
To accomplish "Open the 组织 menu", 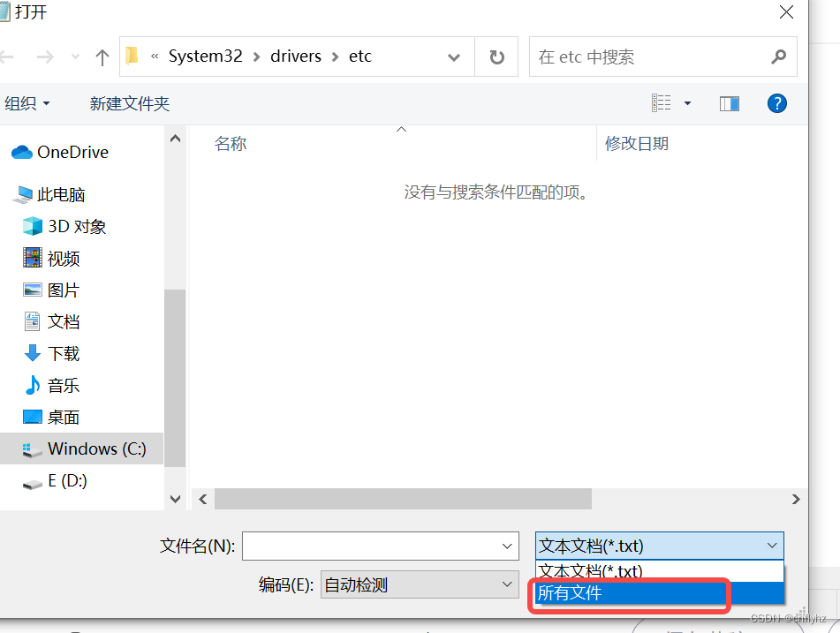I will point(27,103).
